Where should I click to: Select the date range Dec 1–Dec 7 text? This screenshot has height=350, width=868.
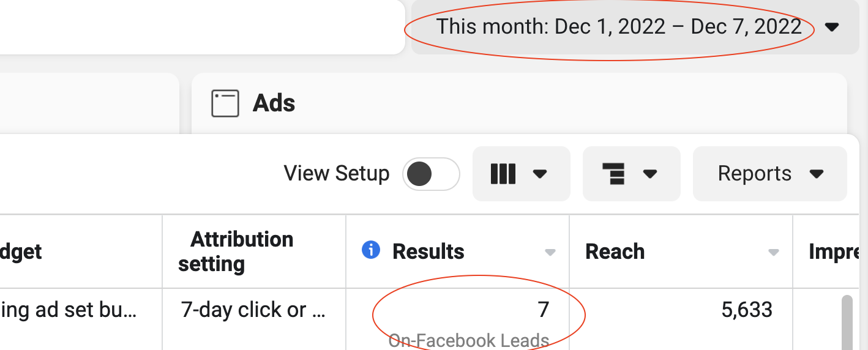[x=618, y=27]
